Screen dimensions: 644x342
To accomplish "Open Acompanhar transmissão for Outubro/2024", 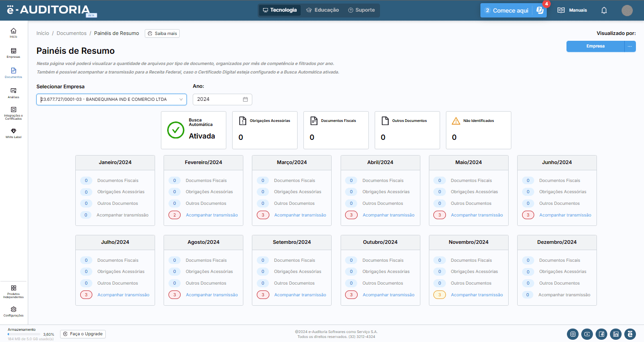I will tap(389, 295).
